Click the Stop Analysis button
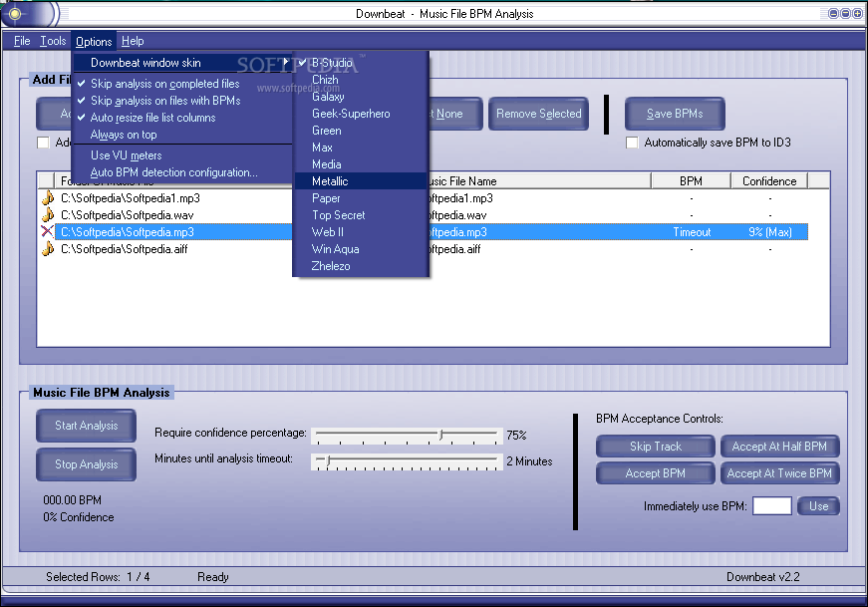868x607 pixels. 87,464
